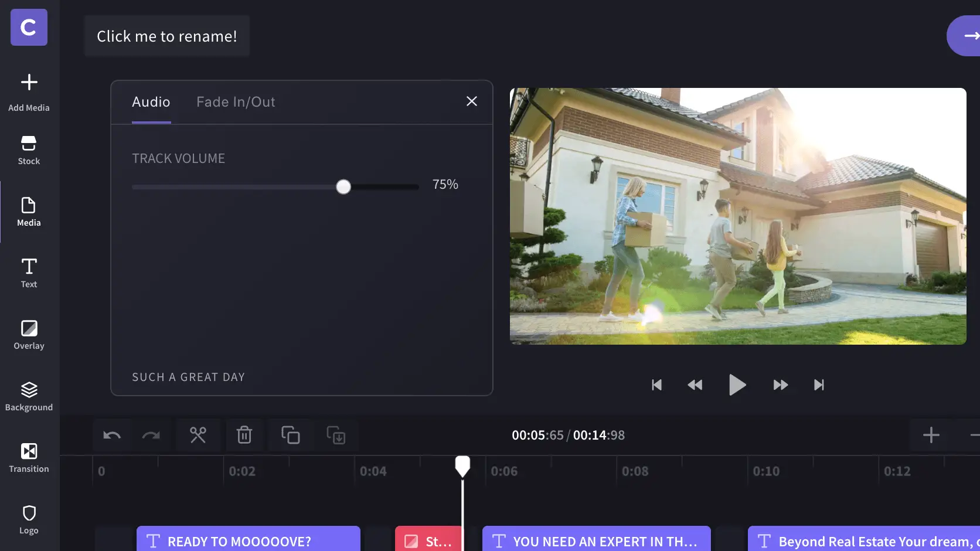Open the Logo panel
Image resolution: width=980 pixels, height=551 pixels.
29,519
